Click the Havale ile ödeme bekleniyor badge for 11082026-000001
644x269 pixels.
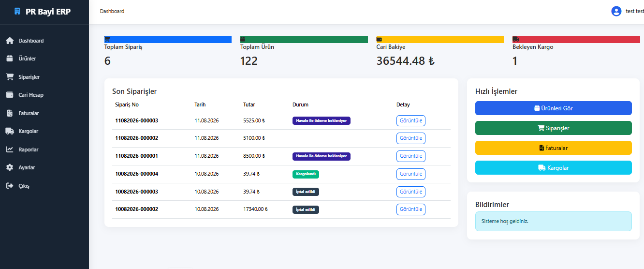(x=322, y=156)
